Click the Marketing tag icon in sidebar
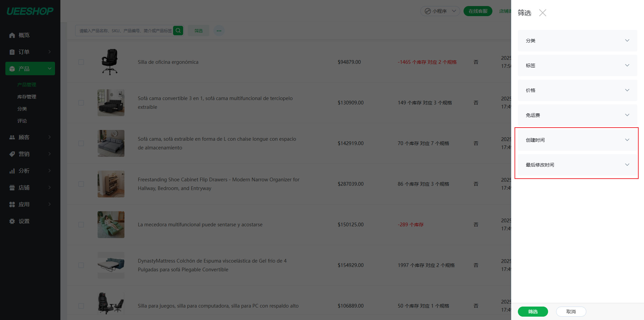 tap(12, 154)
